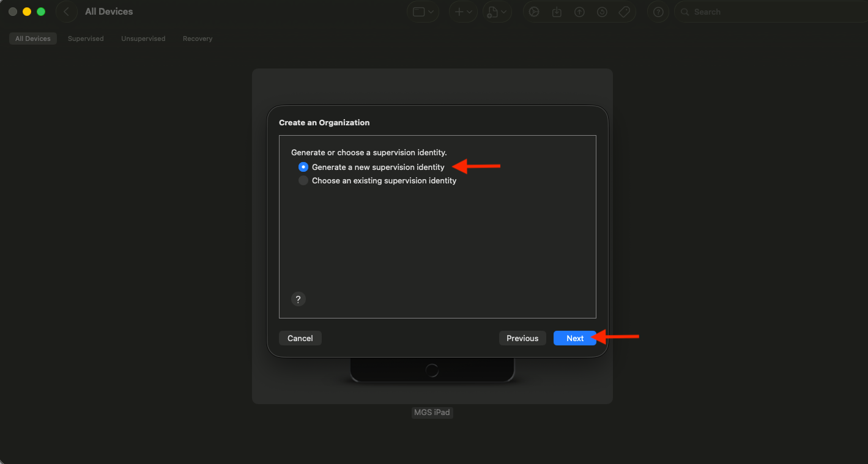Open the Blueprints dropdown

(497, 12)
